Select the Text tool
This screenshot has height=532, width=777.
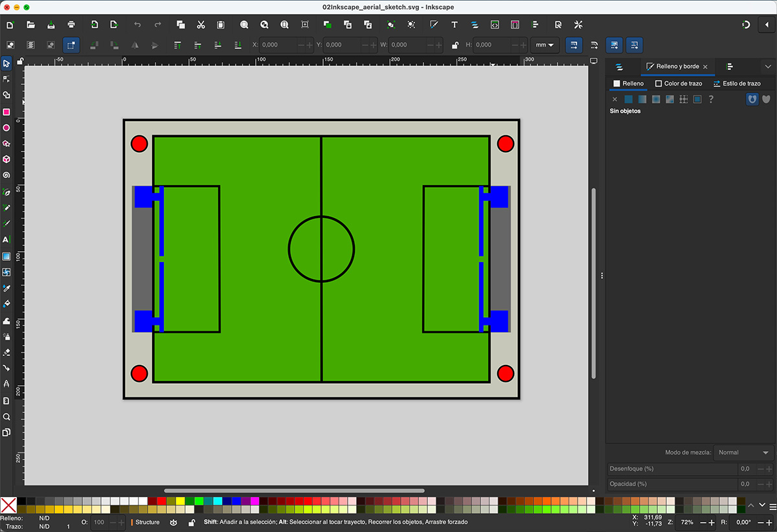8,239
